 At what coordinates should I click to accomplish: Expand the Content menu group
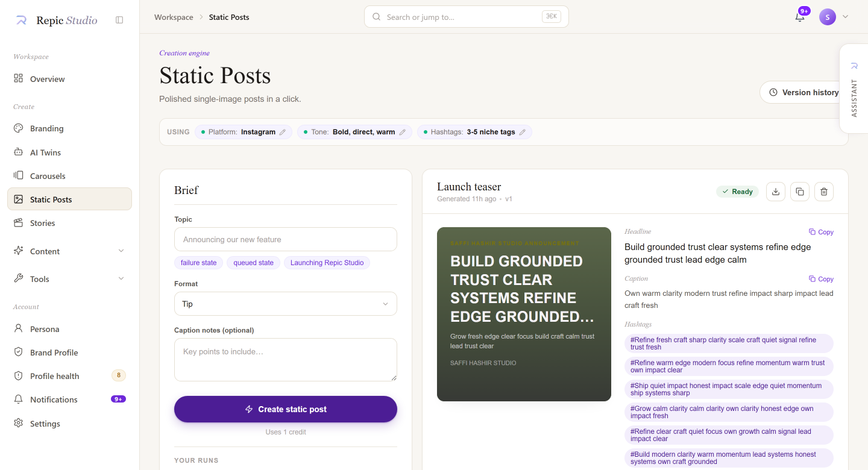coord(69,251)
